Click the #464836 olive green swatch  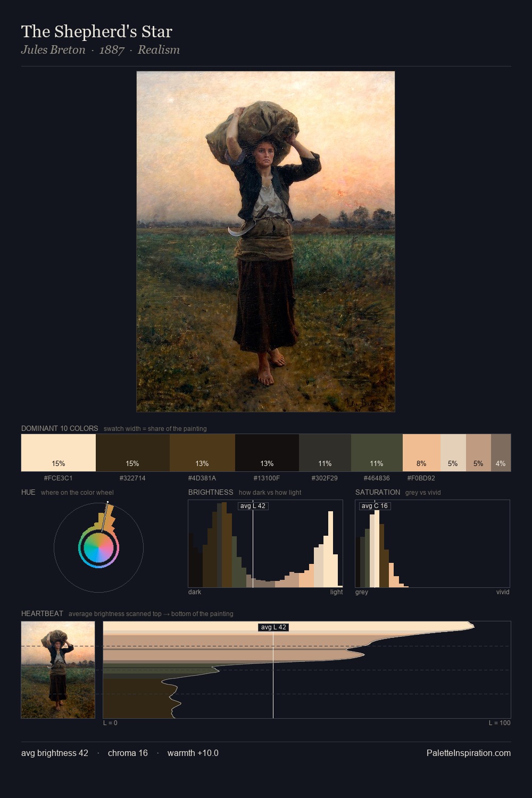[x=377, y=453]
